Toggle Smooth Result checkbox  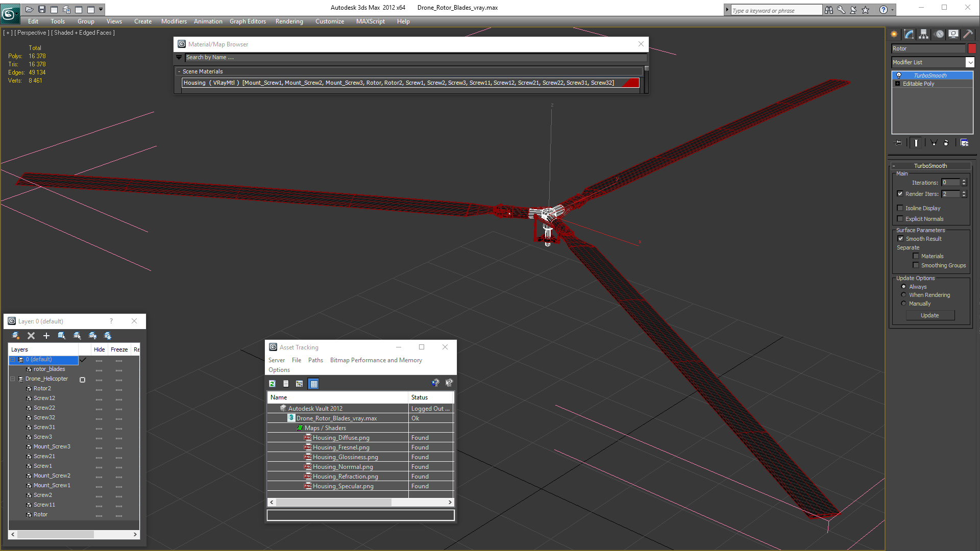(901, 239)
